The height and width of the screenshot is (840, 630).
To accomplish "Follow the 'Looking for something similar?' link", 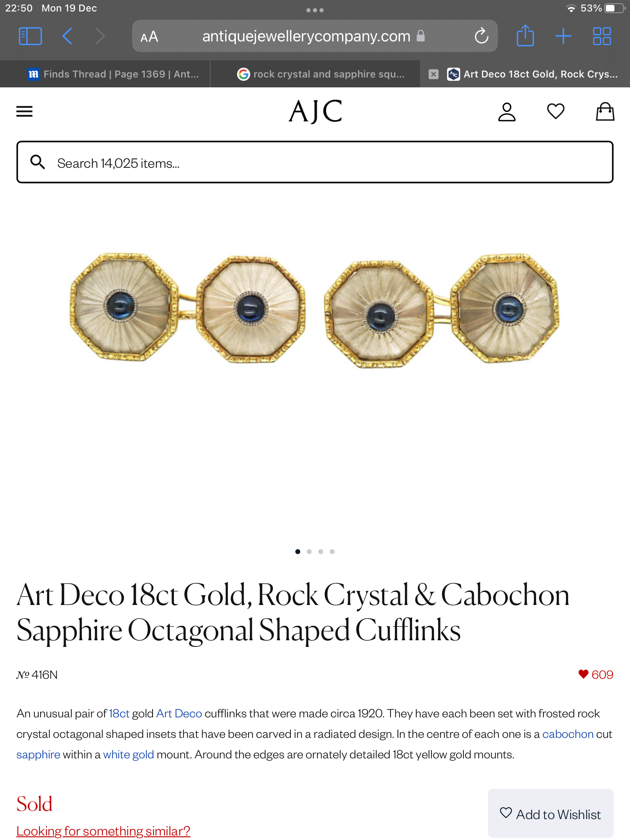I will (103, 831).
